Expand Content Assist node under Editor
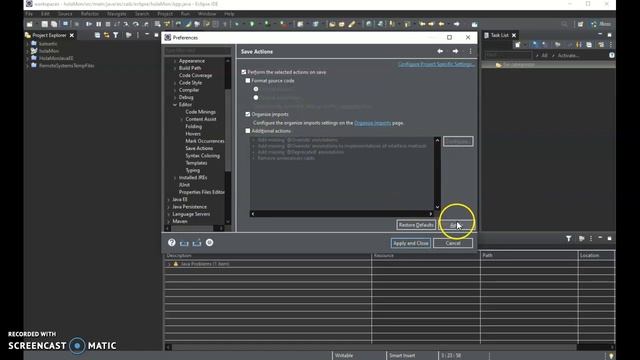Image resolution: width=640 pixels, height=360 pixels. (x=182, y=119)
